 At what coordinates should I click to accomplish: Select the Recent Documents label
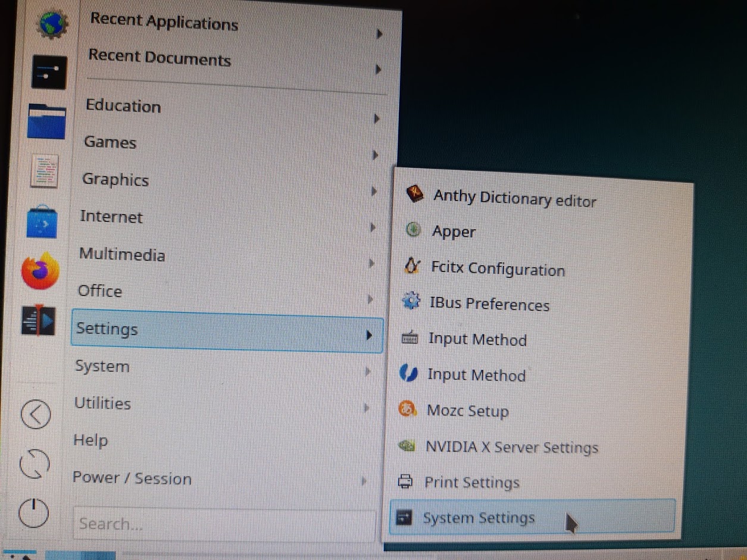pyautogui.click(x=160, y=58)
